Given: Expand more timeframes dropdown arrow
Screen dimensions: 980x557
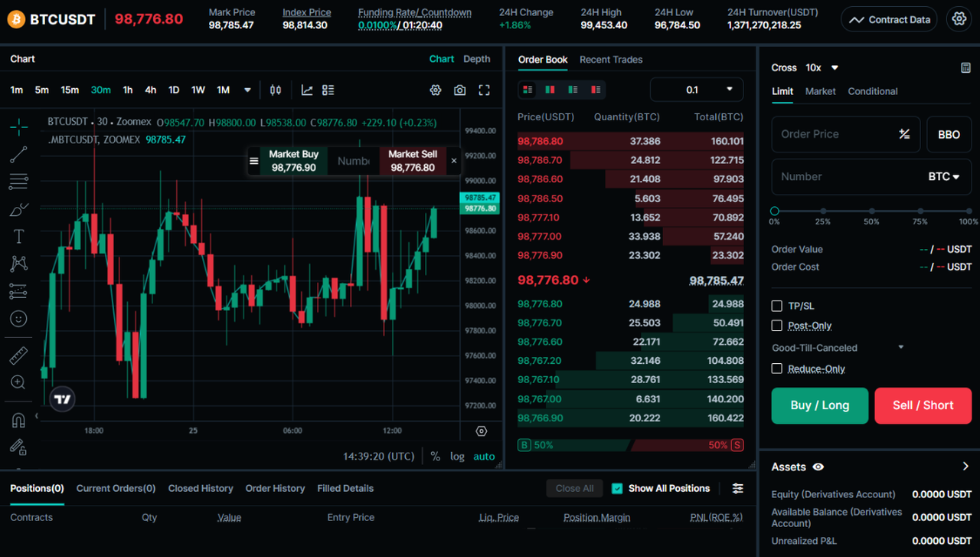Looking at the screenshot, I should pyautogui.click(x=247, y=90).
